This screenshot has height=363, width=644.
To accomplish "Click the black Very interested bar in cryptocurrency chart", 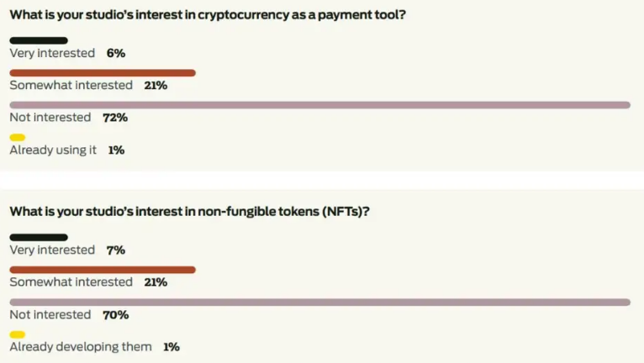I will [x=39, y=40].
